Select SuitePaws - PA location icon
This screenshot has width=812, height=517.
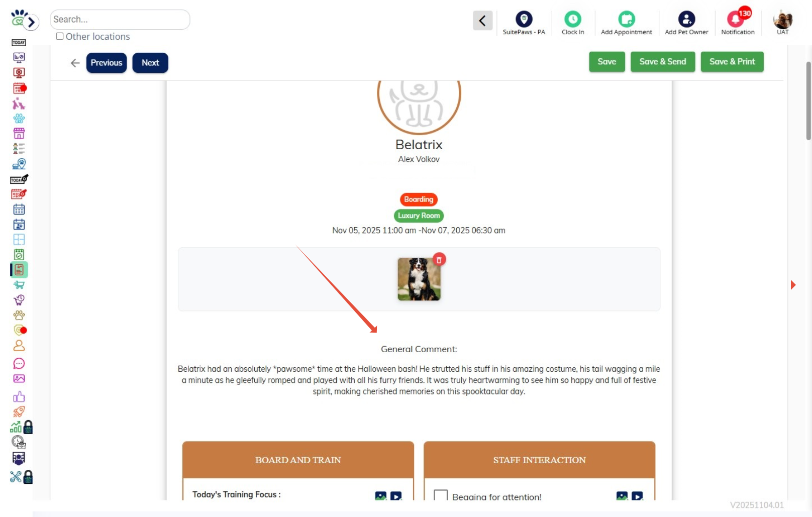(x=524, y=20)
